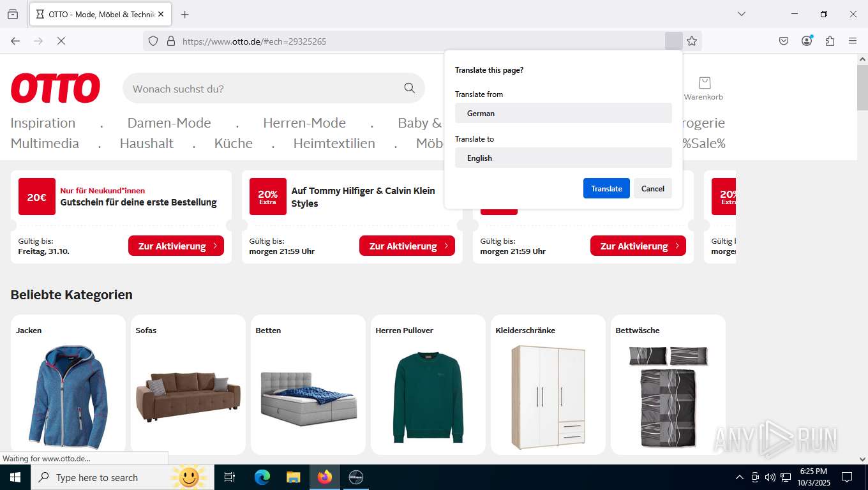Viewport: 868px width, 490px height.
Task: Show hidden system tray icons
Action: (740, 477)
